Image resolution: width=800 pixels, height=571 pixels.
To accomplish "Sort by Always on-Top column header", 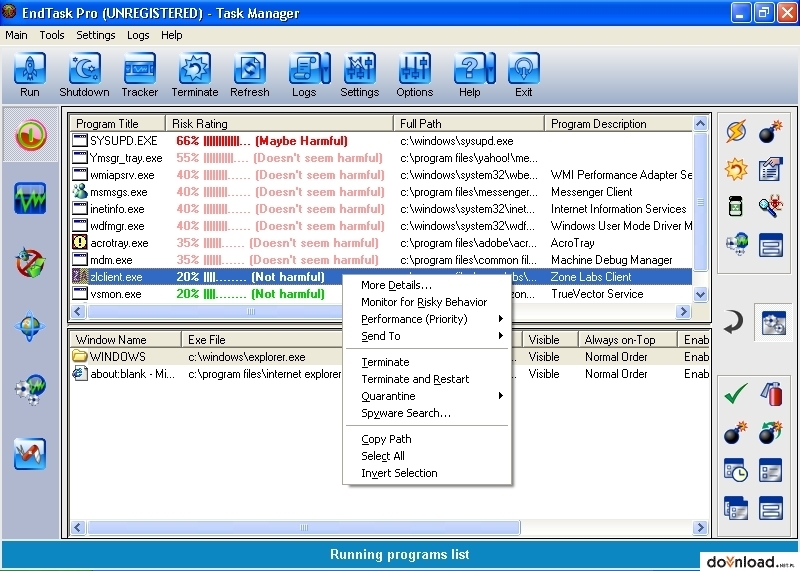I will click(x=628, y=339).
